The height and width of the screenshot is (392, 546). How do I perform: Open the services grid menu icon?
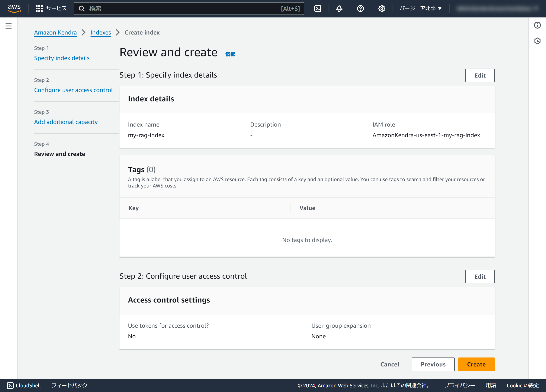tap(39, 9)
